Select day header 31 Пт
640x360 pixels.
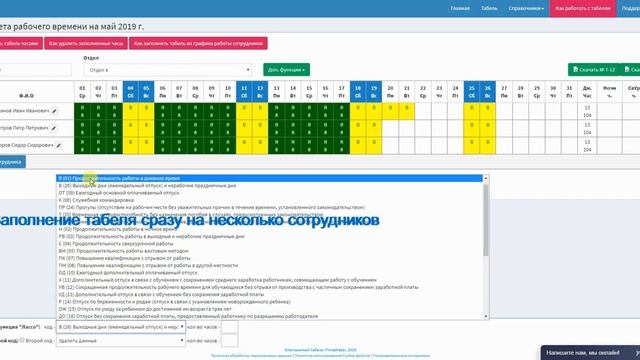pos(569,91)
